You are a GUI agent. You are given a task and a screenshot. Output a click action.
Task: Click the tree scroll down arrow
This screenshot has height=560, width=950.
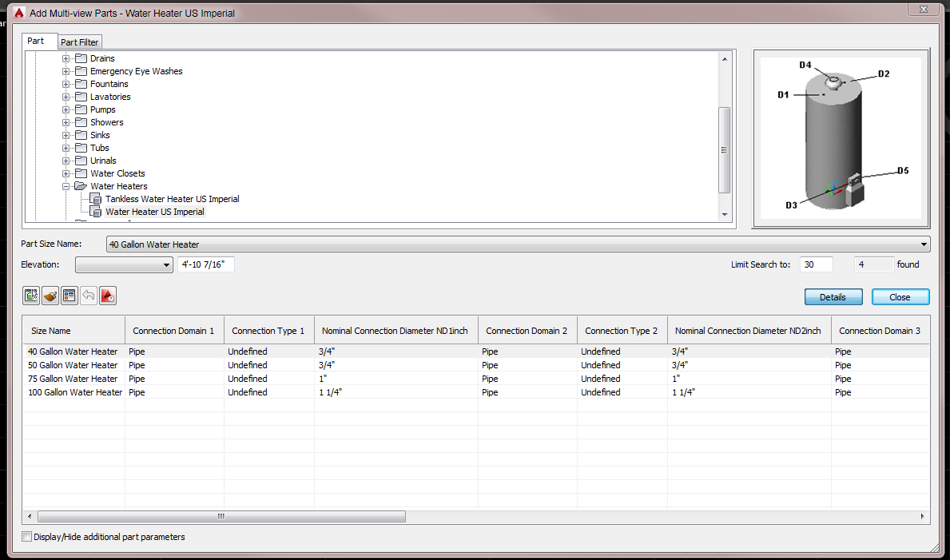[724, 215]
